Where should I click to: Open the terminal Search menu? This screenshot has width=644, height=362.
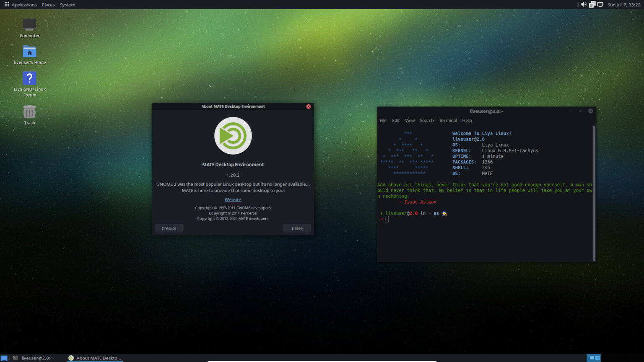coord(427,120)
